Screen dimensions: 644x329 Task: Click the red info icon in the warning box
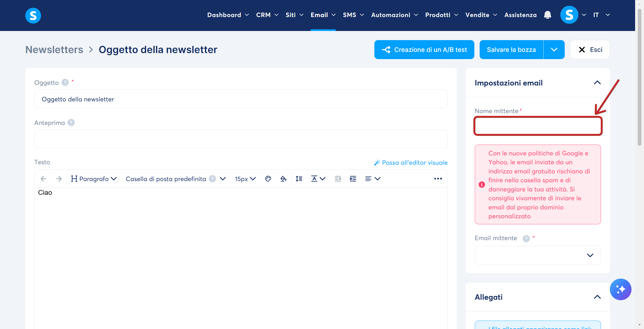(x=482, y=185)
